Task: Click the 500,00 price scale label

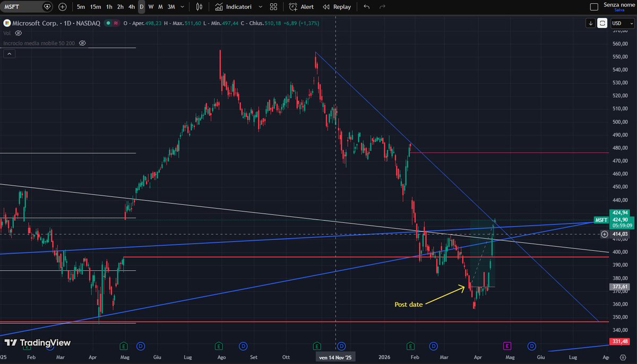Action: (619, 122)
